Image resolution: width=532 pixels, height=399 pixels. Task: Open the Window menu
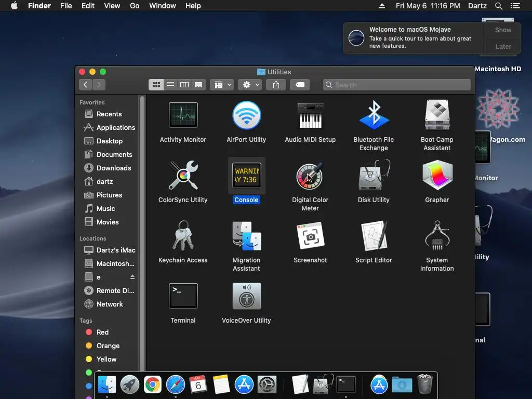point(163,6)
